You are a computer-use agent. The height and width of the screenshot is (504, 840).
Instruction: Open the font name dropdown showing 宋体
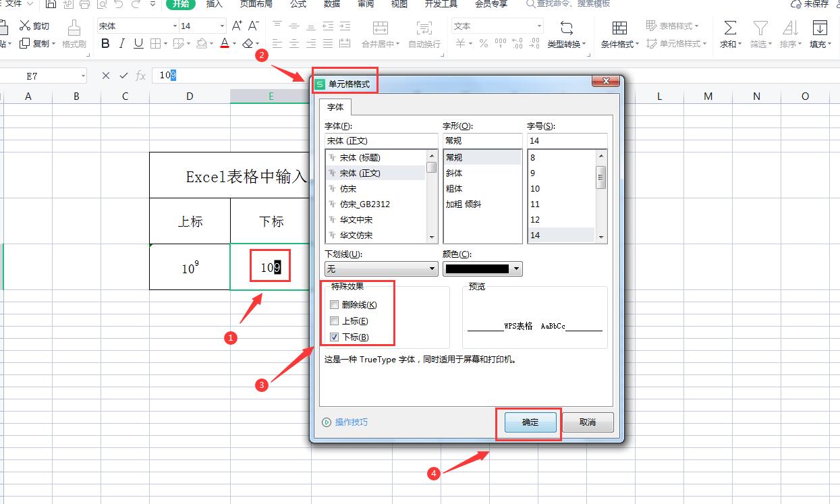click(x=175, y=26)
